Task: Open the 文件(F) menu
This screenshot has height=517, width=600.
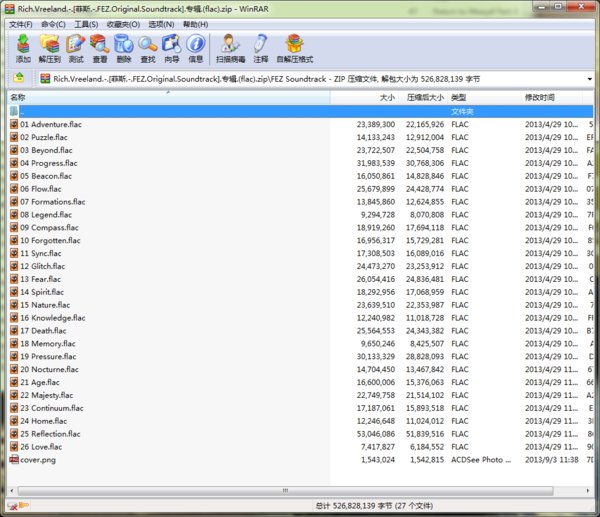Action: pyautogui.click(x=20, y=24)
